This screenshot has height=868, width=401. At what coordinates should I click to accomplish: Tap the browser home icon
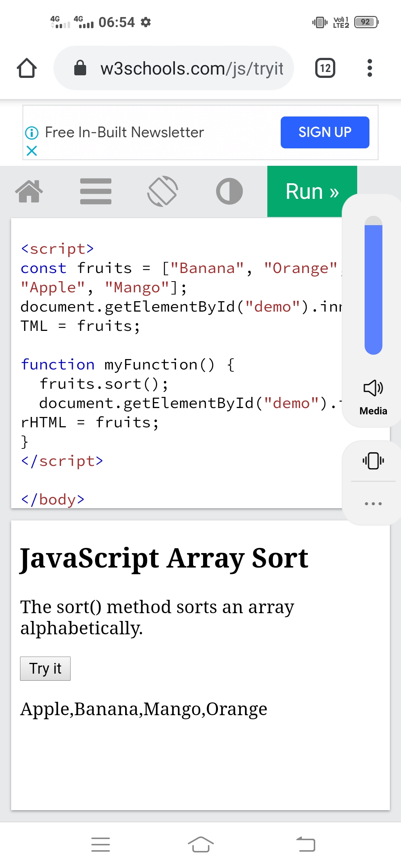(x=27, y=68)
